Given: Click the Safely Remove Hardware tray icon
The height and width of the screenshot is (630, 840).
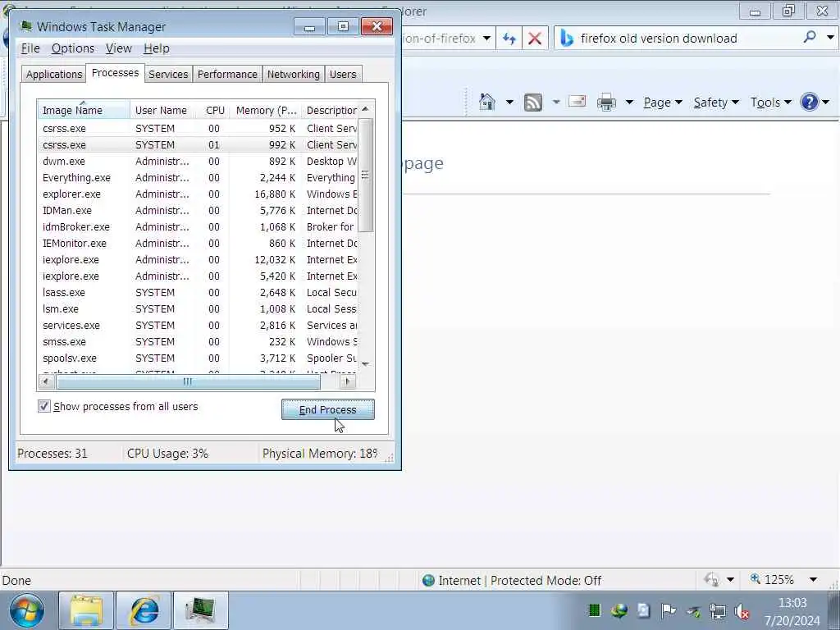Looking at the screenshot, I should [x=693, y=611].
